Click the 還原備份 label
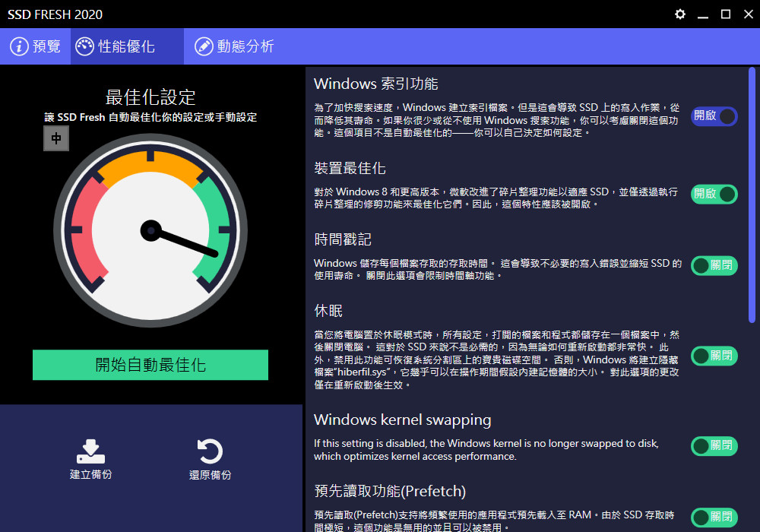Viewport: 760px width, 532px height. 210,475
